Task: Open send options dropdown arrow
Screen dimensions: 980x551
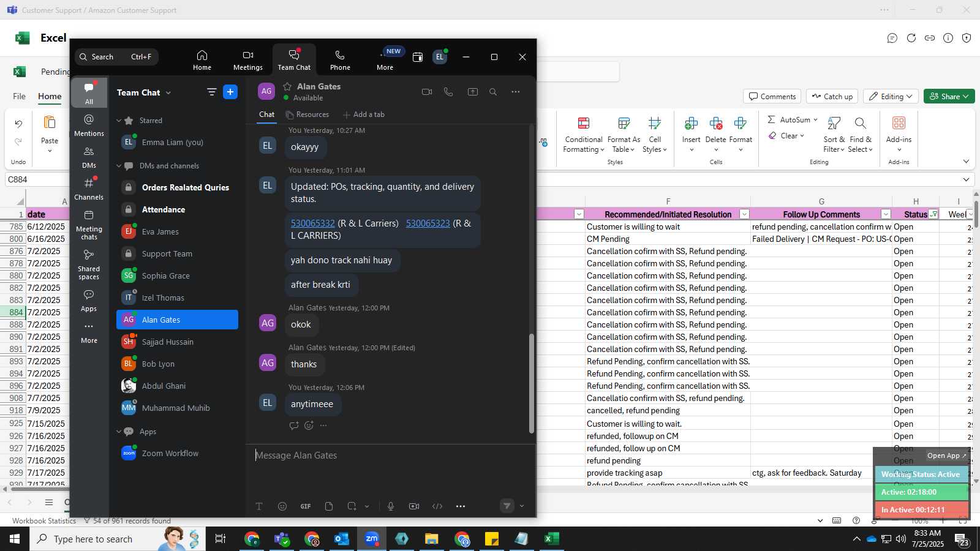Action: (522, 506)
